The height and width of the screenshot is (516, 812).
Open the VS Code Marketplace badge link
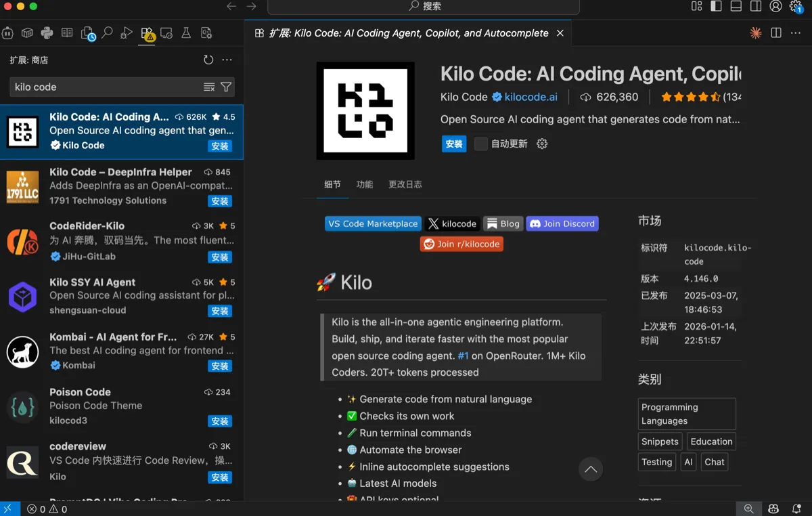(374, 223)
